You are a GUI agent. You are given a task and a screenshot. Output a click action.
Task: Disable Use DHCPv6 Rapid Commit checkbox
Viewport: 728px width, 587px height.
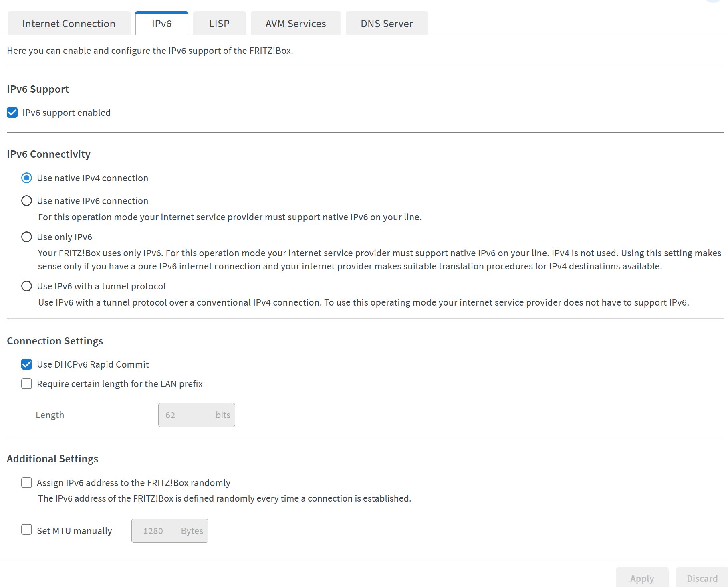(x=27, y=364)
